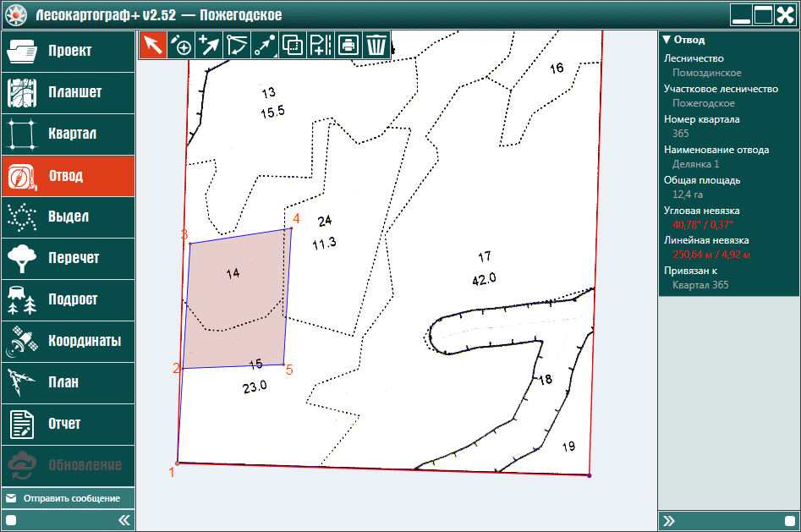Click the angular misclosure value 40,78° / 0,37°
Screen dimensions: 801x532
click(x=702, y=225)
